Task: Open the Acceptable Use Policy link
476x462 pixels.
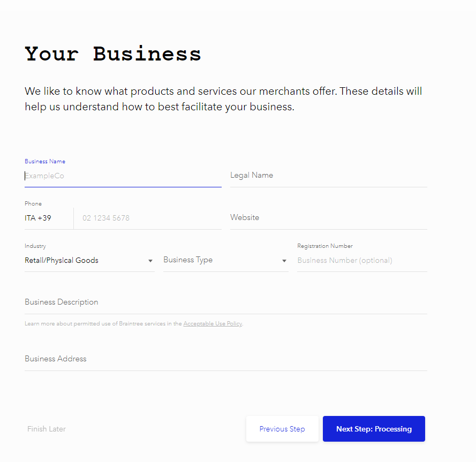Action: tap(213, 324)
